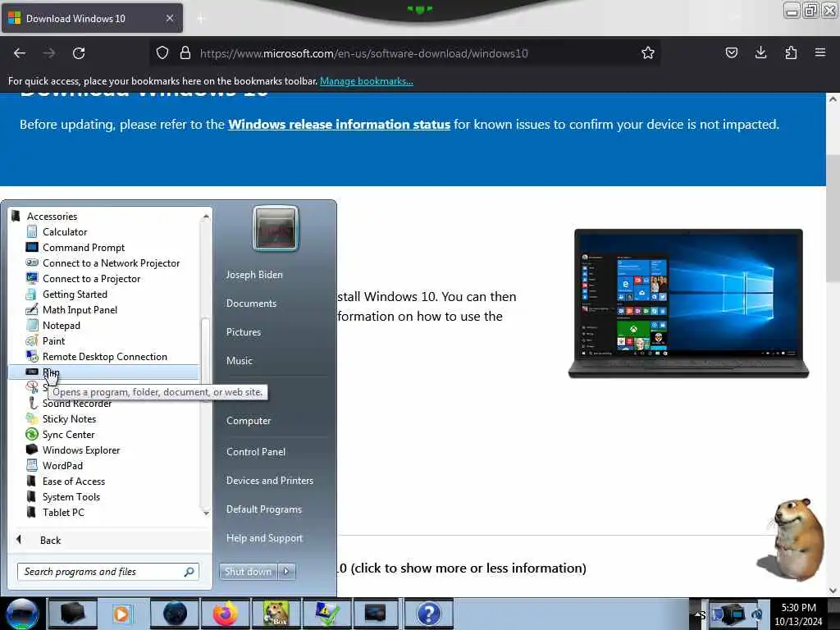Open the Firefox Downloads panel
The height and width of the screenshot is (630, 840).
click(760, 52)
